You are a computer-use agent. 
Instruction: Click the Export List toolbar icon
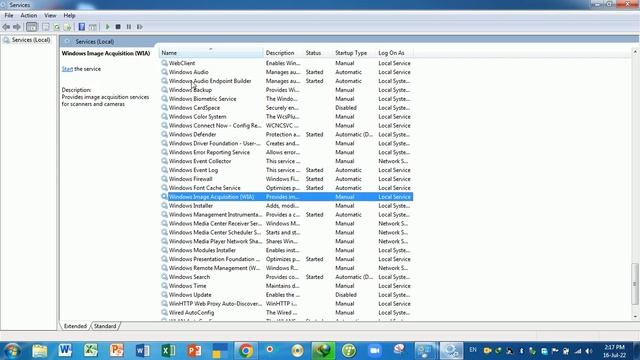tap(68, 27)
